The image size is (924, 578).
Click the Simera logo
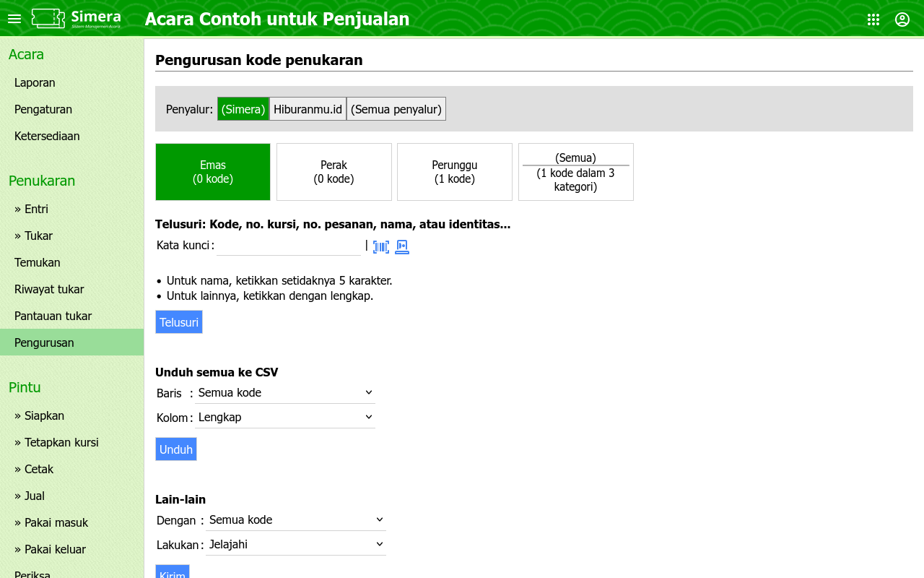(x=76, y=19)
